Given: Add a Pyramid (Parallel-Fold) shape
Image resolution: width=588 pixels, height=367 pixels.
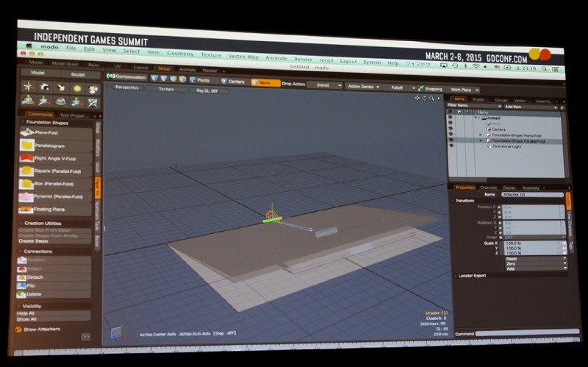Looking at the screenshot, I should pos(56,196).
